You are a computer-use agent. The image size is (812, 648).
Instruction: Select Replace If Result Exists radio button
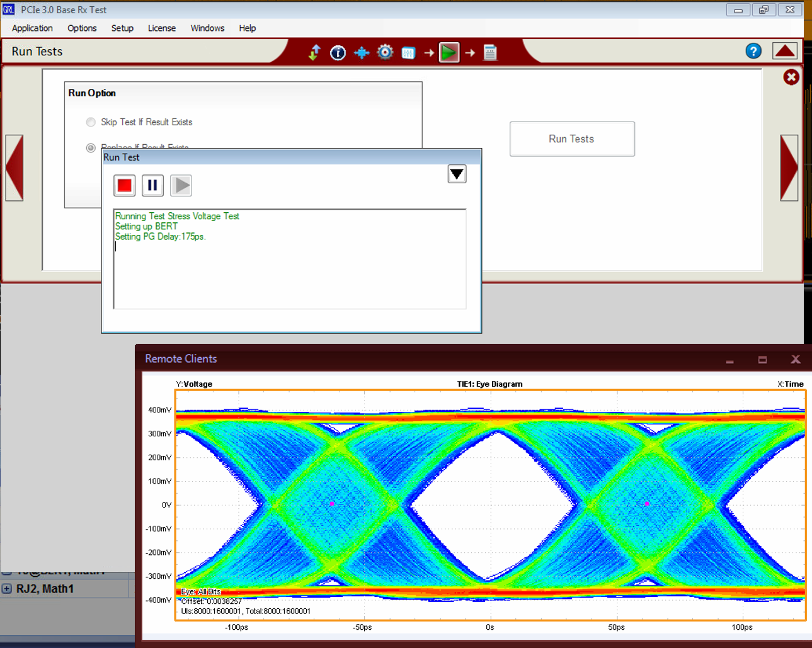[91, 148]
